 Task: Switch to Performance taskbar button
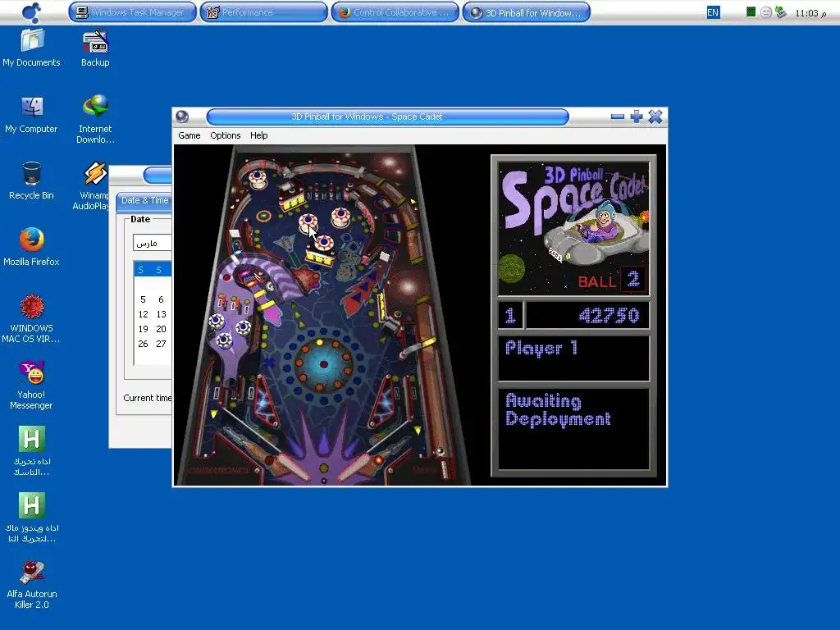tap(263, 12)
